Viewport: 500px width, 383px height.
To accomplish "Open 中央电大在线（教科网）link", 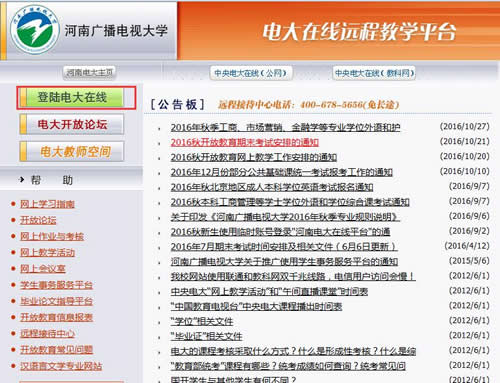I will 374,73.
